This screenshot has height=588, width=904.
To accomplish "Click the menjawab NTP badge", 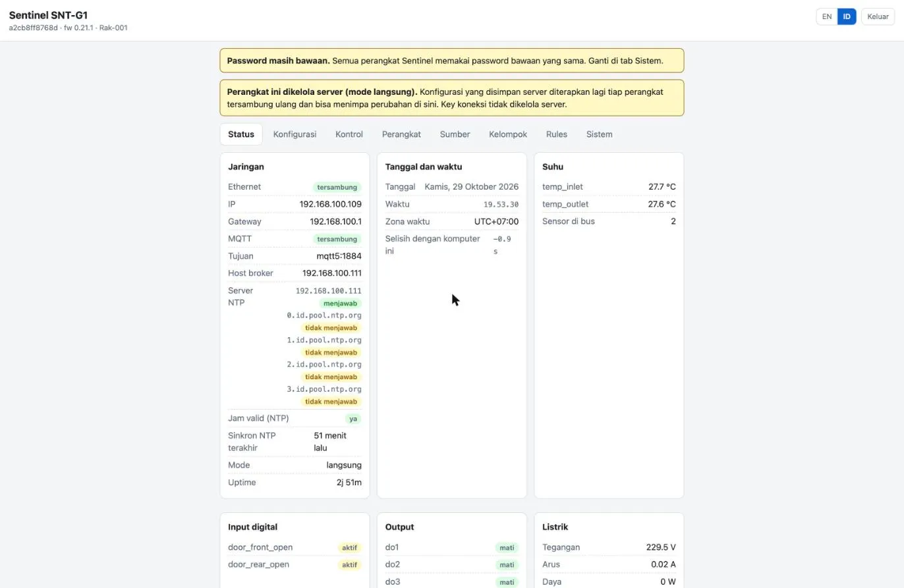I will [341, 304].
